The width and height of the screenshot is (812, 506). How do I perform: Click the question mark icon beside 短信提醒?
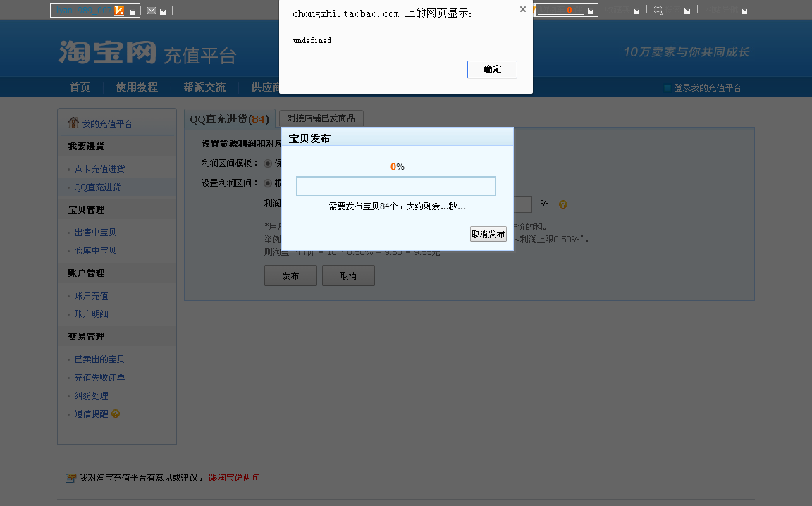point(116,414)
